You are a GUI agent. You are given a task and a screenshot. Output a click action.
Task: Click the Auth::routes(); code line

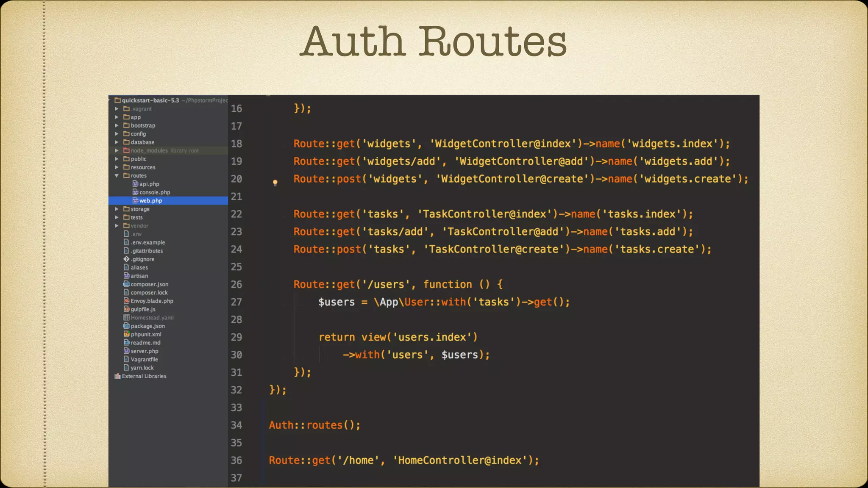[x=314, y=425]
